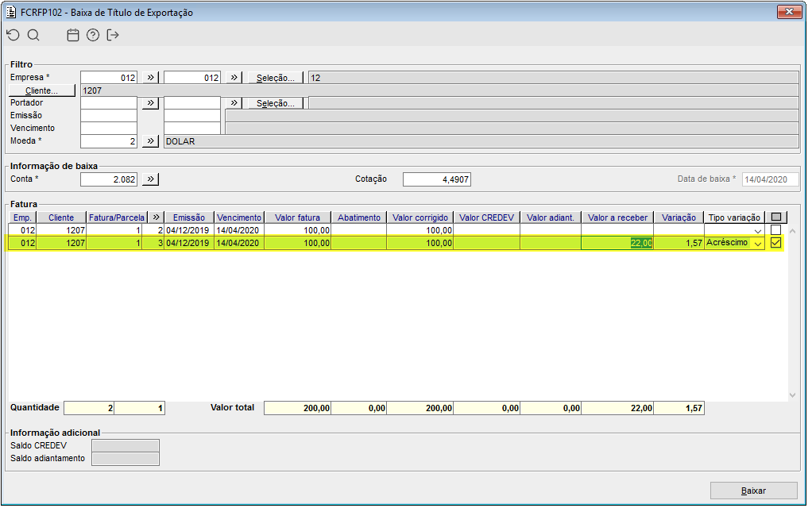Viewport: 812px width, 508px height.
Task: Click the » column header in Fatura grid
Action: [156, 217]
